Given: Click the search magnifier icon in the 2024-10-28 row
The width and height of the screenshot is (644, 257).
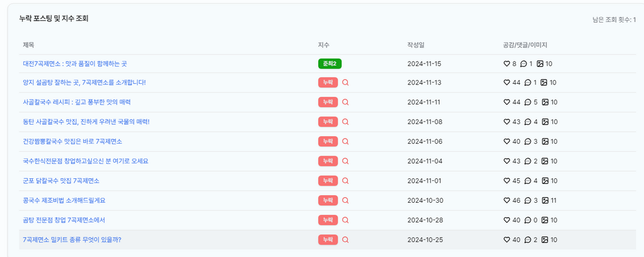Looking at the screenshot, I should point(345,220).
